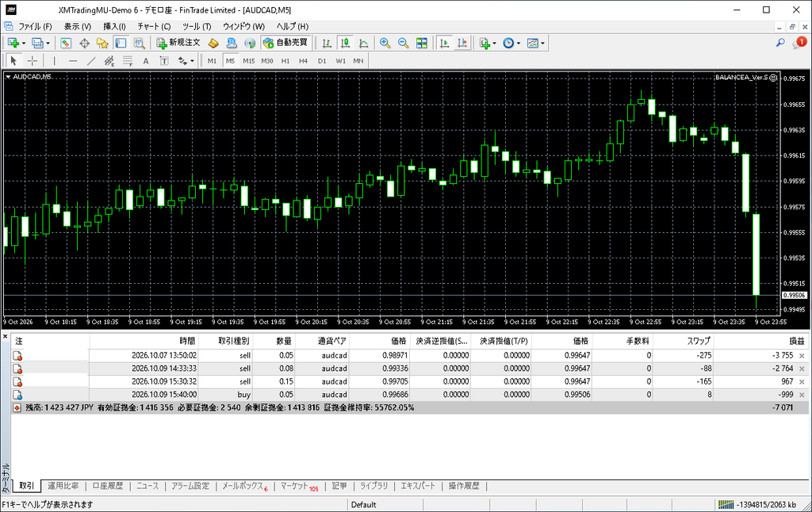Tile chart windows icon
The image size is (812, 512).
point(422,43)
